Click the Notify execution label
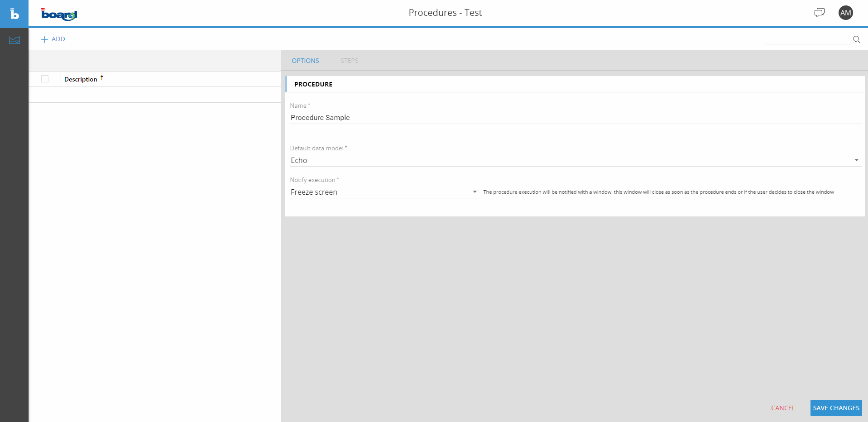868x422 pixels. [313, 180]
